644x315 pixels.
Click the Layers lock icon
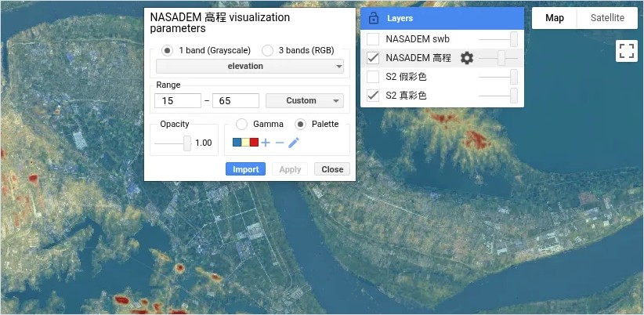pyautogui.click(x=374, y=18)
